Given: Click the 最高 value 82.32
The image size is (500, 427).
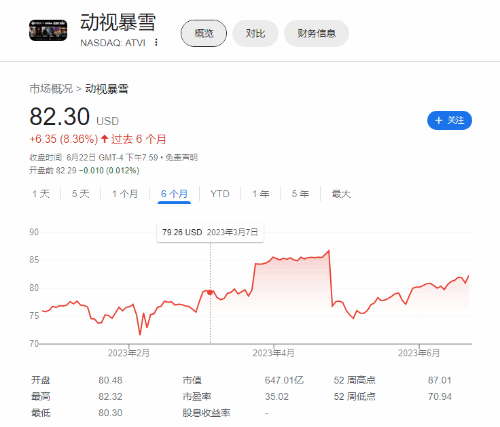Looking at the screenshot, I should pos(110,397).
